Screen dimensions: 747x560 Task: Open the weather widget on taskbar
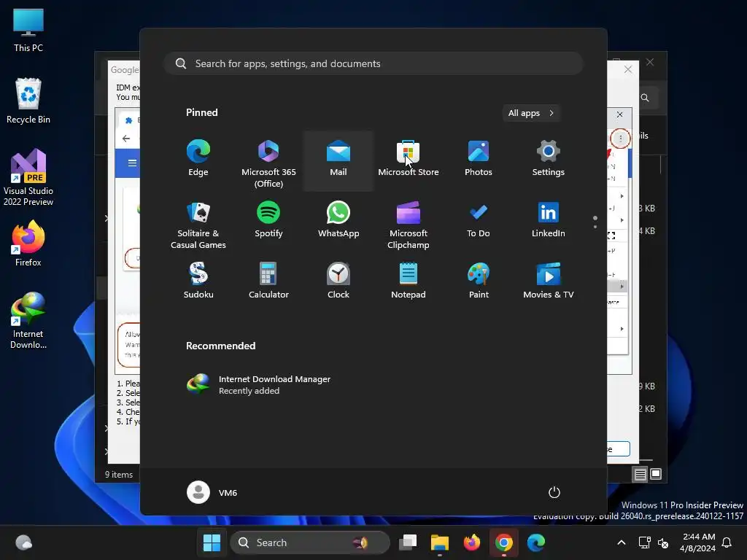[x=24, y=542]
